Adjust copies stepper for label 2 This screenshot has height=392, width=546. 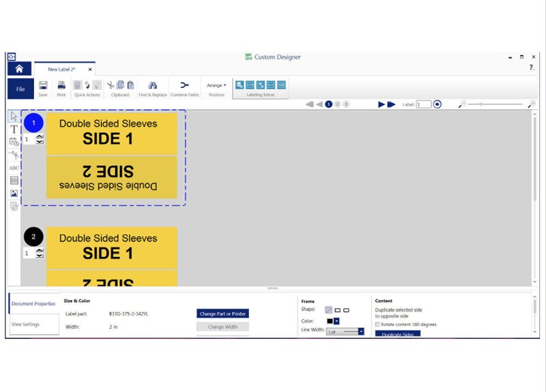[x=40, y=253]
